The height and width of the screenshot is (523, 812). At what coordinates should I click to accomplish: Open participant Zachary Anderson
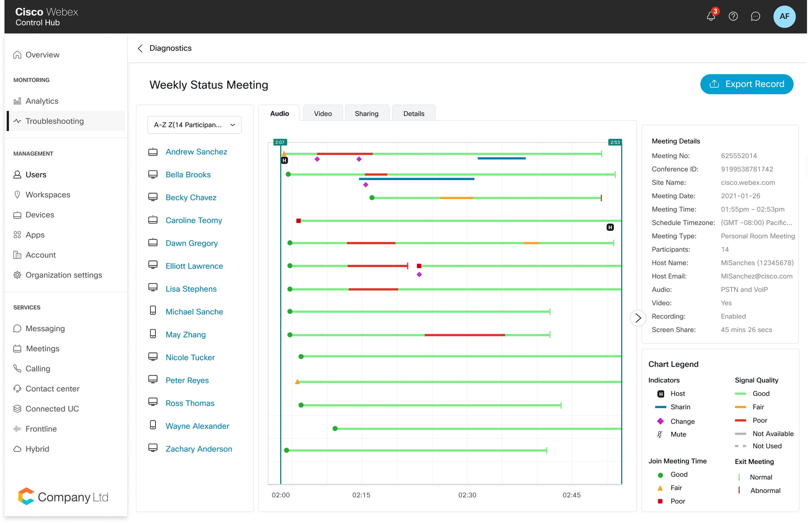pos(199,449)
